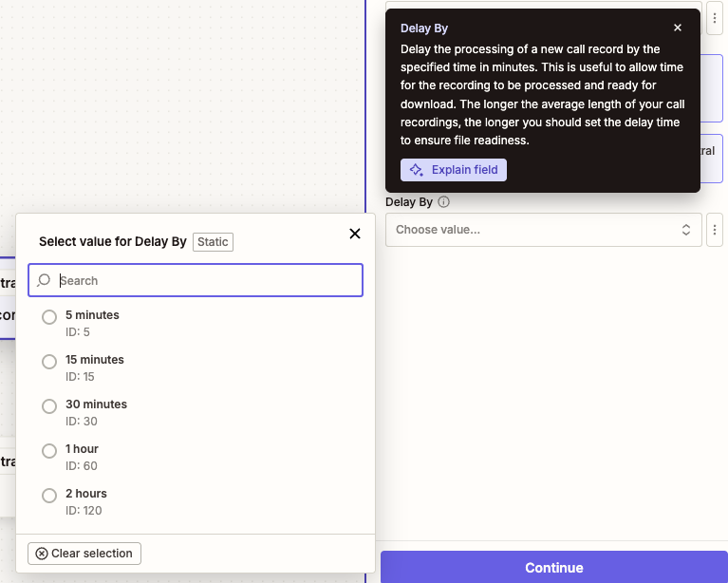
Task: Click the Static mode badge
Action: [x=213, y=242]
